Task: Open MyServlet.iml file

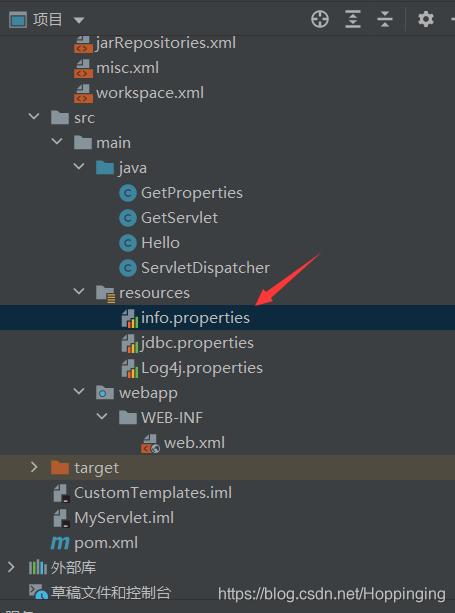Action: coord(124,518)
